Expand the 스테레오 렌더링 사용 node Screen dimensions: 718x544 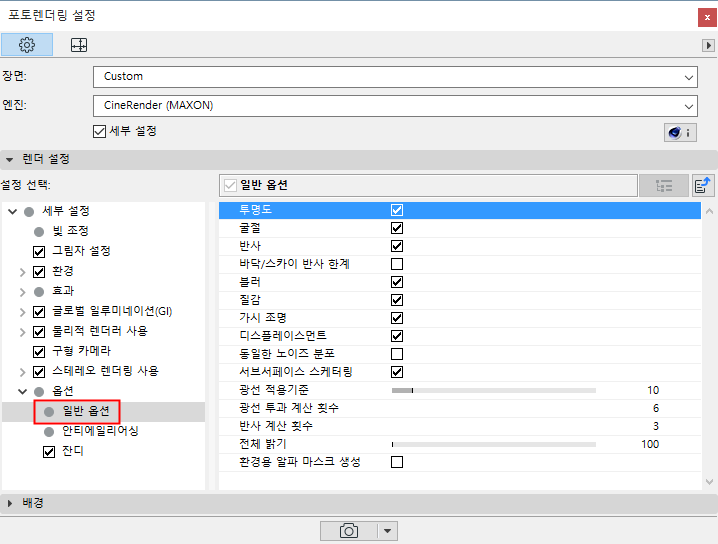[x=22, y=372]
